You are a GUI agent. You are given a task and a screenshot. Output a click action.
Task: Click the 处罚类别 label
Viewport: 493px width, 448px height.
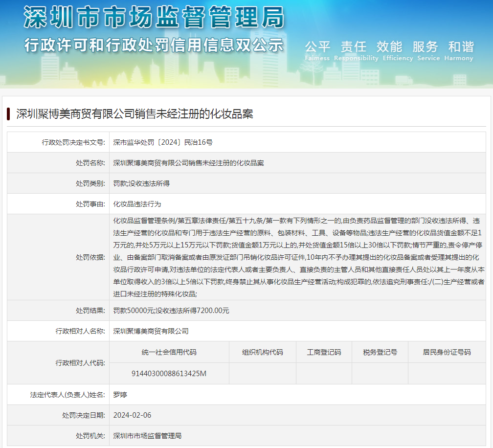point(90,183)
